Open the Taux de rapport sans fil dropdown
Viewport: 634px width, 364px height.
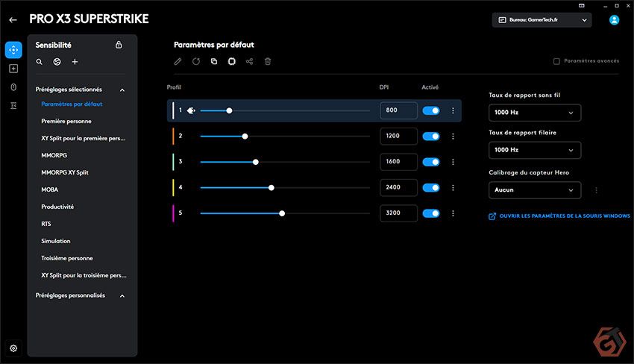click(x=535, y=113)
